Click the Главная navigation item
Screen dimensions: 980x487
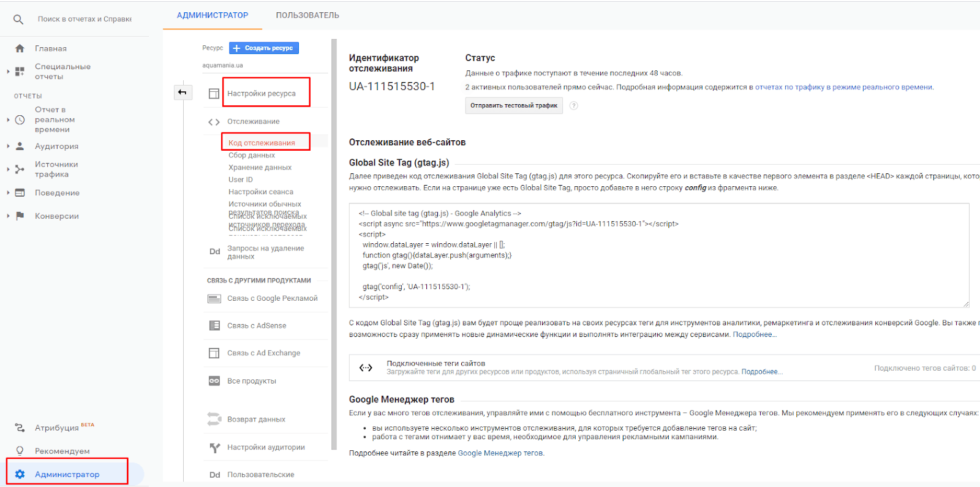click(51, 48)
